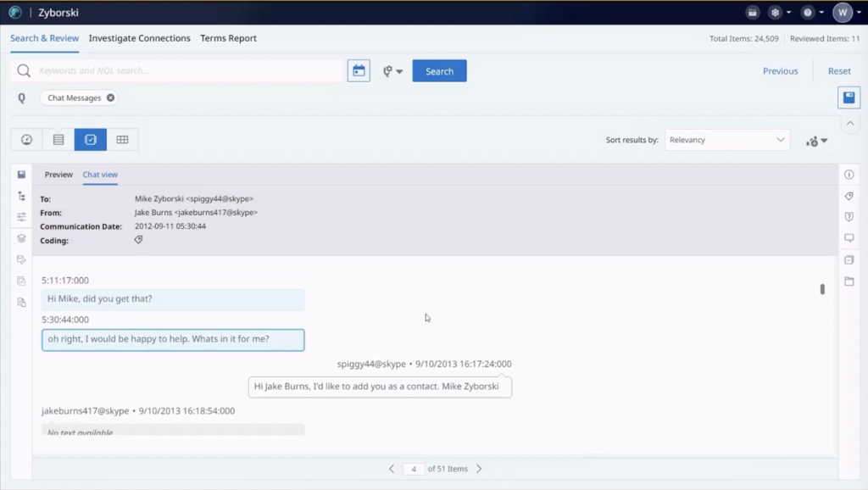Switch to the Preview tab

tap(58, 175)
